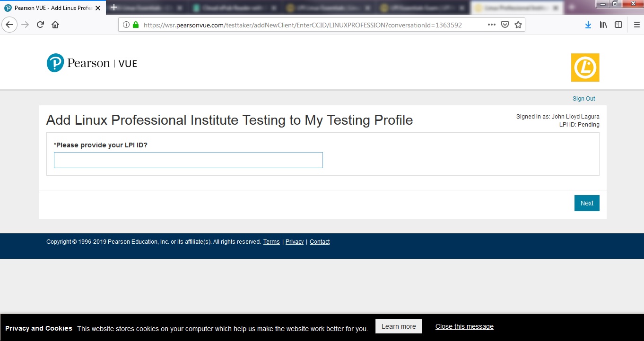
Task: Select the Pearson VUE - Add Linux tab
Action: 53,8
